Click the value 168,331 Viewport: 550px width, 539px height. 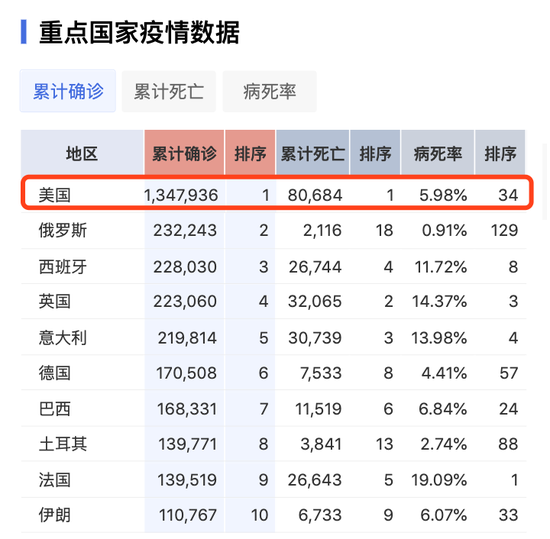point(187,409)
